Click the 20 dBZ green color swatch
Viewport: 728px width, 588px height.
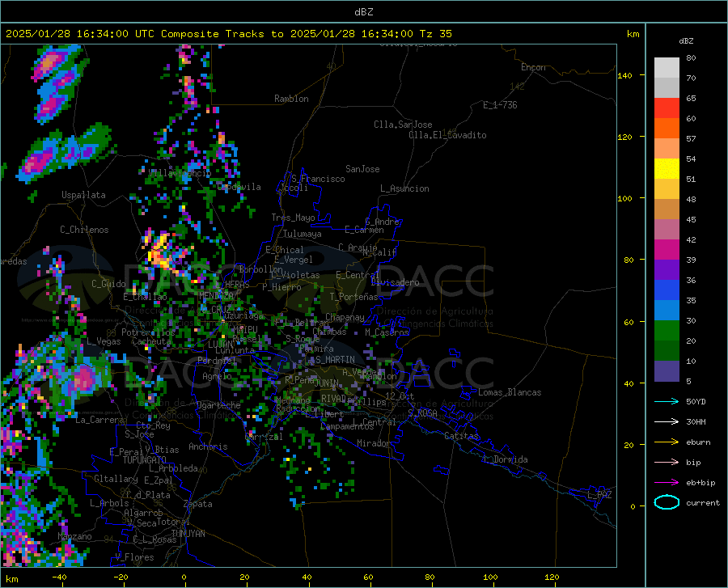point(667,331)
